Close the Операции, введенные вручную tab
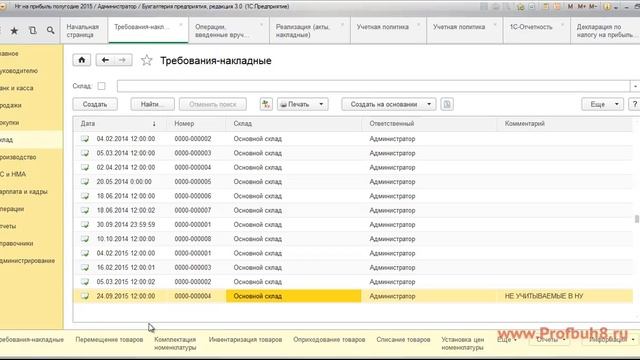This screenshot has width=640, height=360. pos(262,25)
